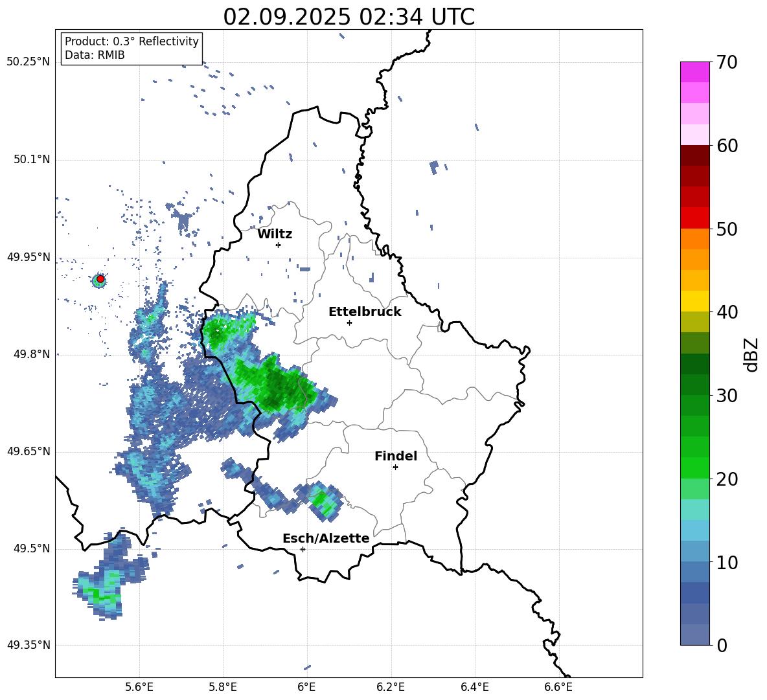This screenshot has width=767, height=700.
Task: Click the Findel location cross marker
Action: [395, 468]
